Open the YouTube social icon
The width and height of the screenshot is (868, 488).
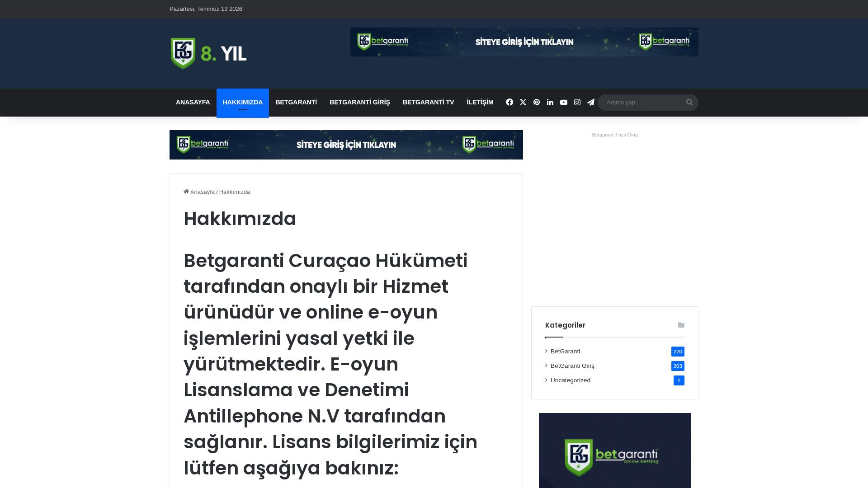tap(564, 103)
